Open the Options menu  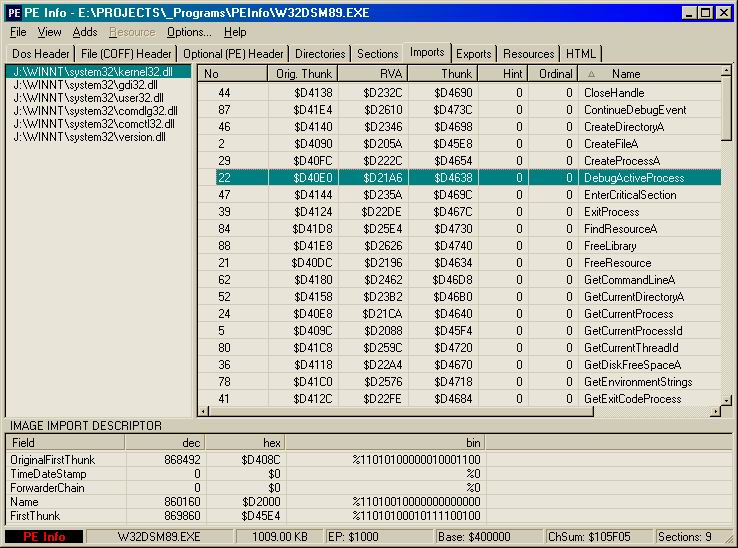tap(189, 32)
